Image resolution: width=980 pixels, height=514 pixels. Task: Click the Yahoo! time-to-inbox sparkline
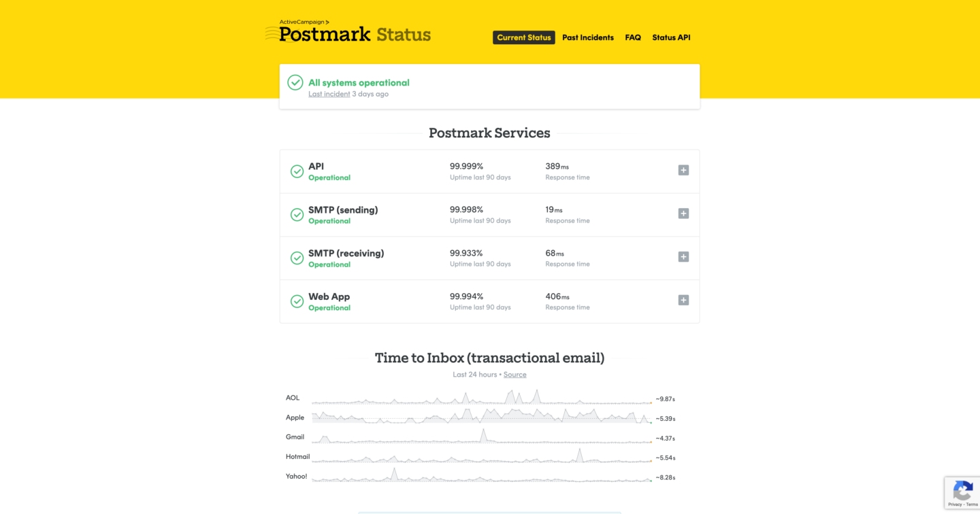482,475
